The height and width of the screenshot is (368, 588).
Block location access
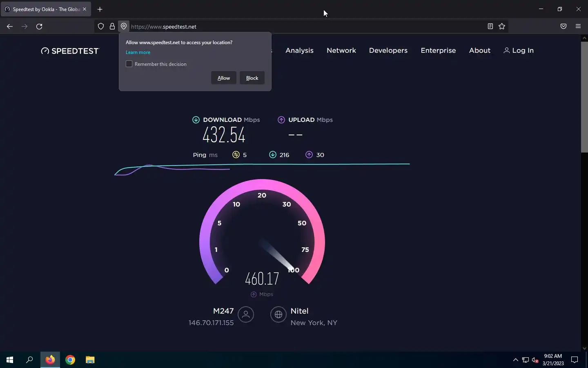click(x=252, y=78)
